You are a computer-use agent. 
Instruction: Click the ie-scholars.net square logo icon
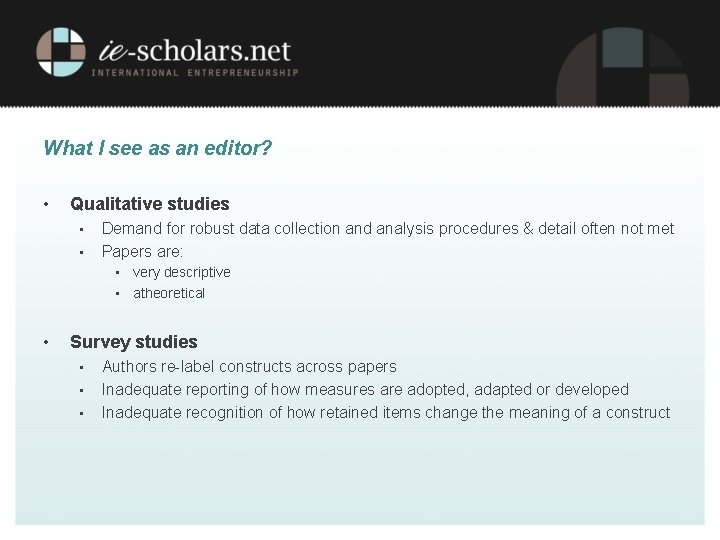(x=62, y=52)
